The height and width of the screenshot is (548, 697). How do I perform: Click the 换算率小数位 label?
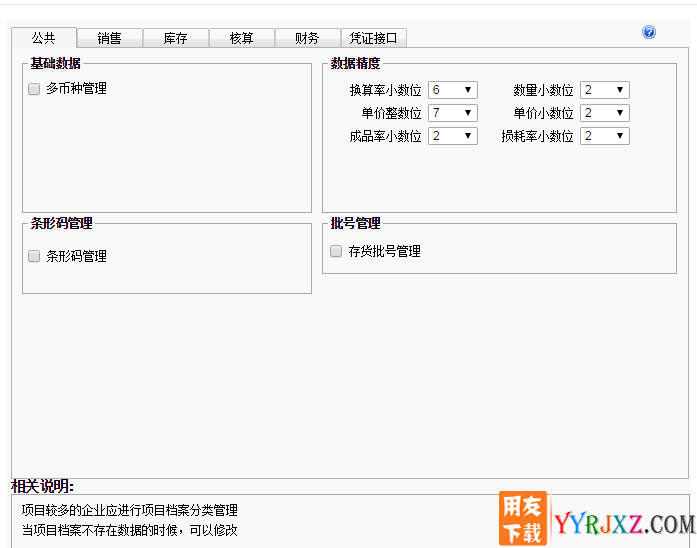coord(385,90)
